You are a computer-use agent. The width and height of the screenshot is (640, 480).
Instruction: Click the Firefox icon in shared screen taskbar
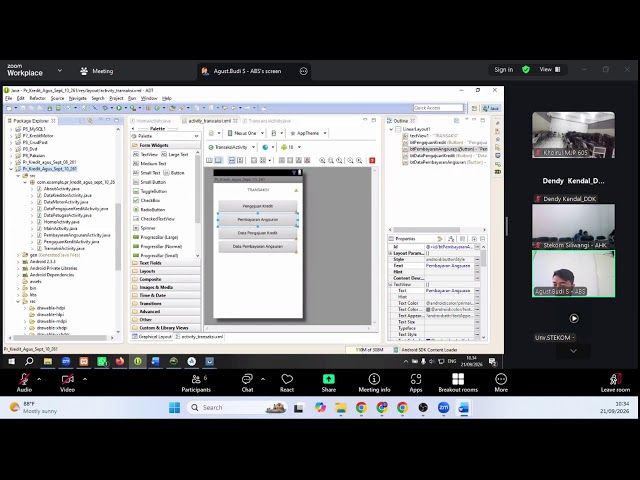120,361
